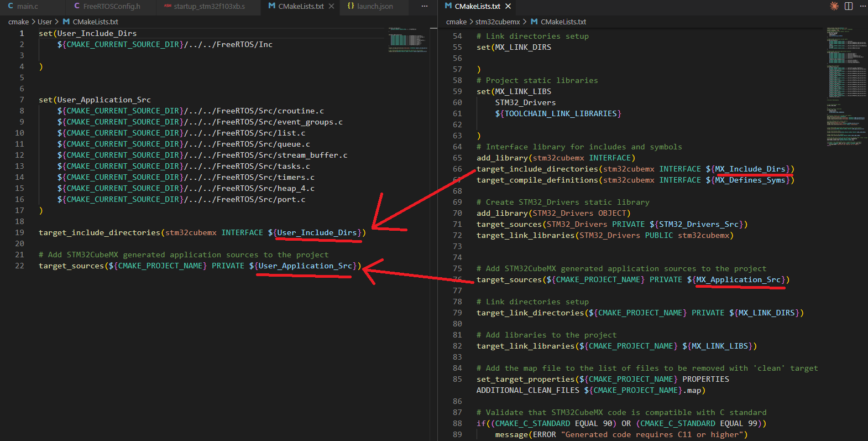Click 'CMakeLists.txt' breadcrumb in left editor
Viewport: 868px width, 441px height.
pos(96,22)
